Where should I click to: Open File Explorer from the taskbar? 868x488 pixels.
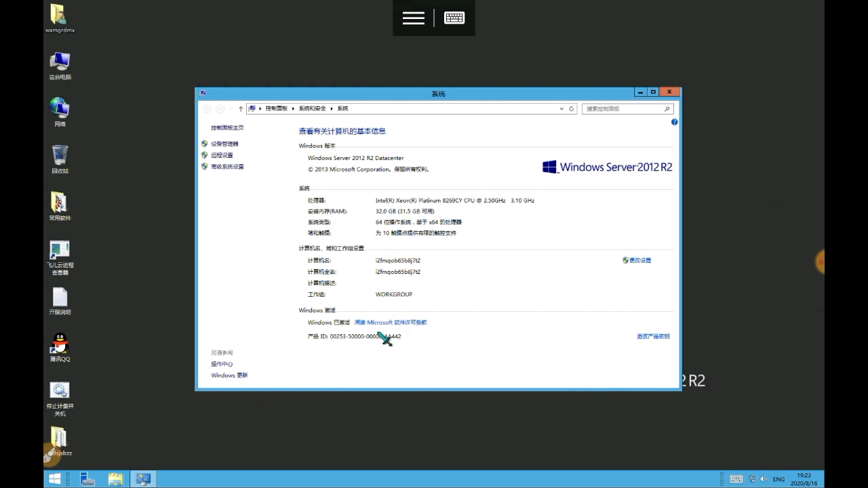[x=115, y=479]
